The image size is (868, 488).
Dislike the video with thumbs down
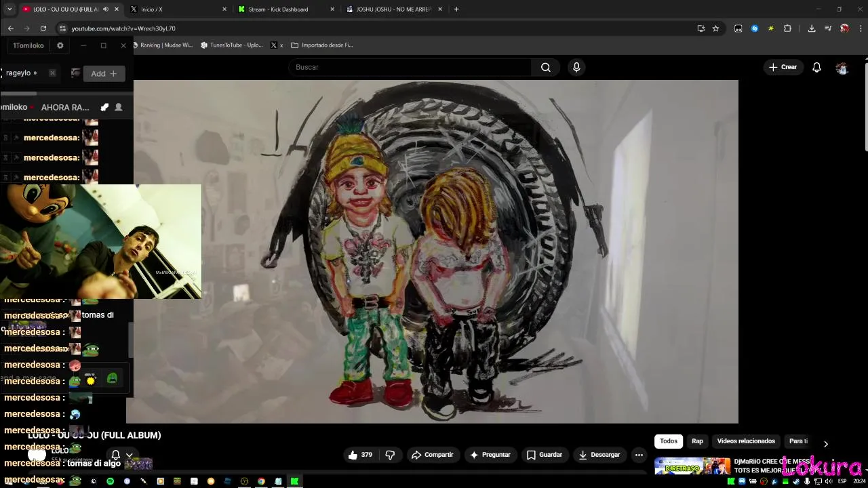point(390,455)
